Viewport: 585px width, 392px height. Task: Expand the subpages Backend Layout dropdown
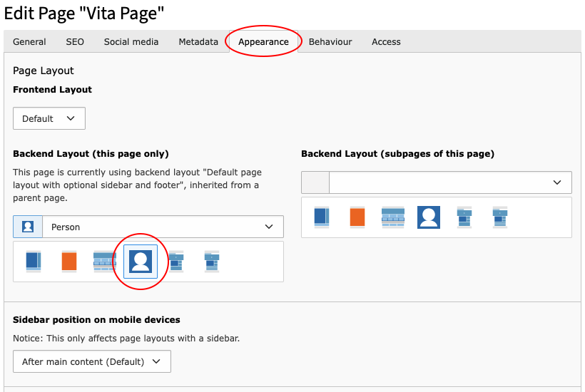click(x=437, y=182)
